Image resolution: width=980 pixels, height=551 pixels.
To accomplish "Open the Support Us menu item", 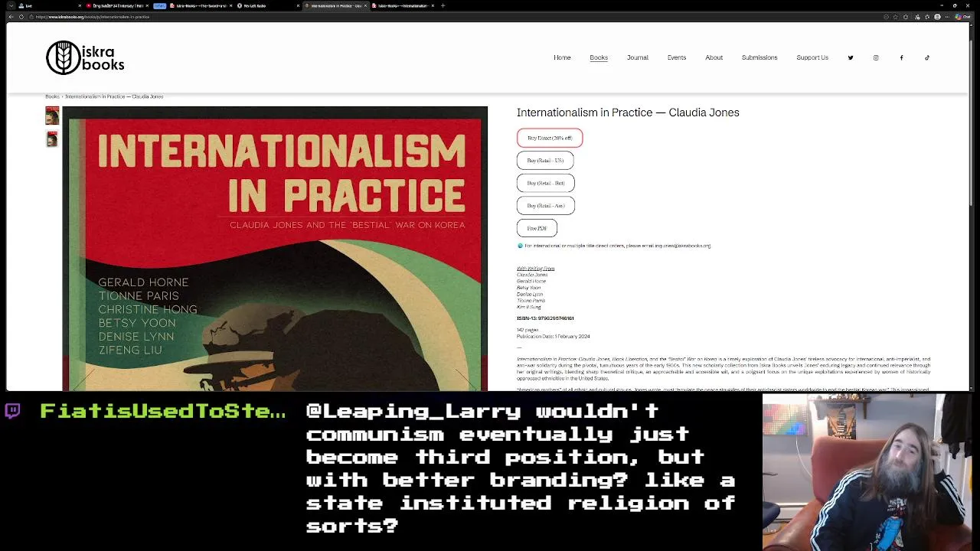I will point(812,57).
